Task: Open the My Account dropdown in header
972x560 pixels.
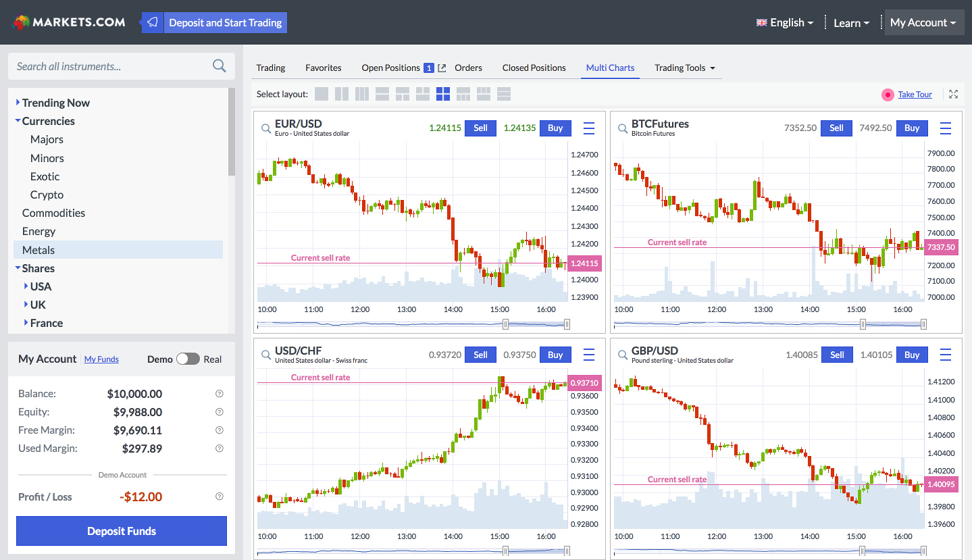Action: pos(923,23)
